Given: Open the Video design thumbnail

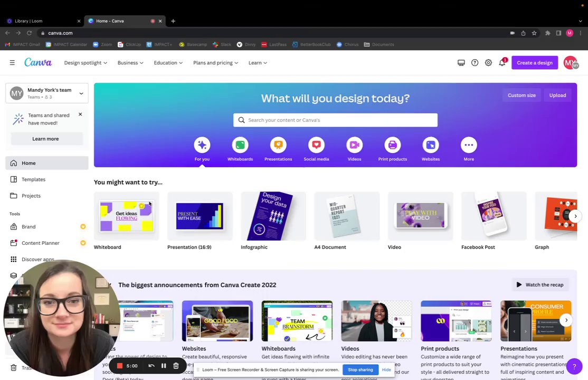Looking at the screenshot, I should click(x=420, y=216).
